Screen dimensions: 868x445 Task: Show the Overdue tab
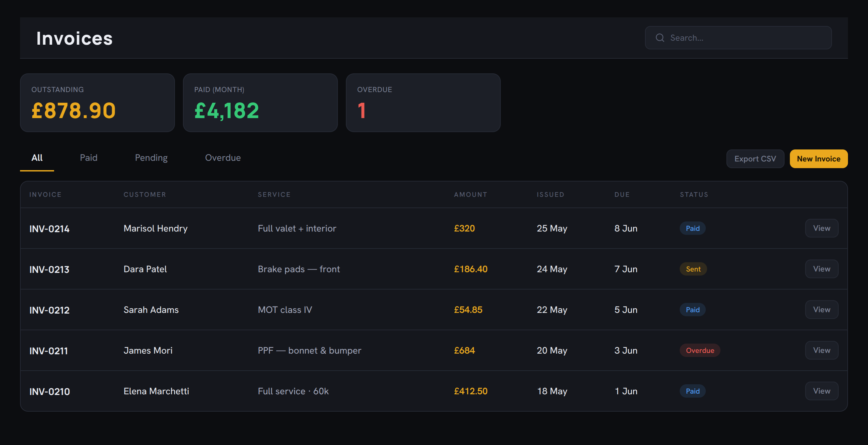click(x=223, y=158)
